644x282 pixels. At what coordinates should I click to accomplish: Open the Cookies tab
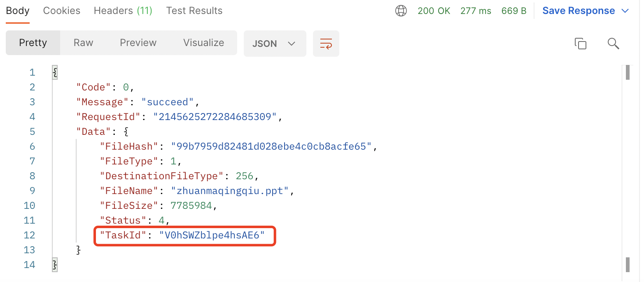coord(62,11)
